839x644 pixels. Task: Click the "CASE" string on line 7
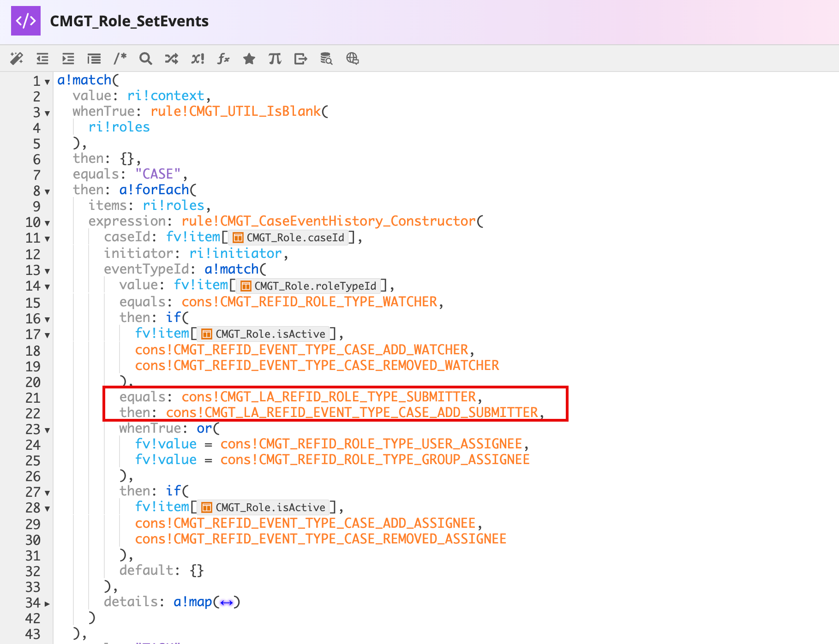coord(158,174)
